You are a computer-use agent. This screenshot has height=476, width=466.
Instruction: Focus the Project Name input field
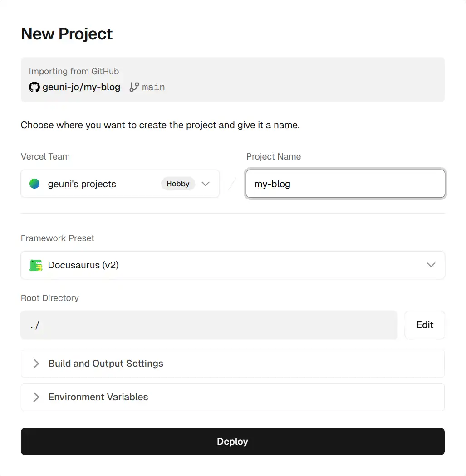point(345,184)
